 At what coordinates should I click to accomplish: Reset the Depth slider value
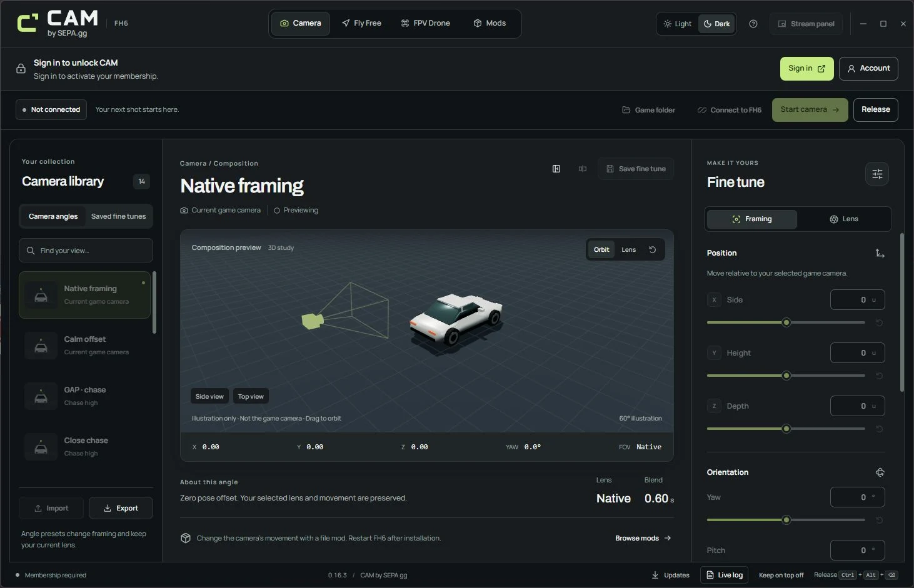click(879, 429)
